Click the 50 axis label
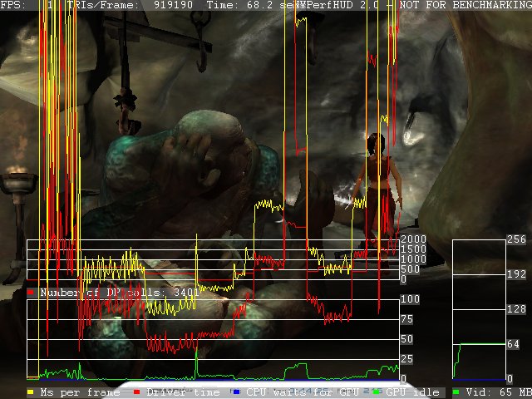 tap(406, 339)
